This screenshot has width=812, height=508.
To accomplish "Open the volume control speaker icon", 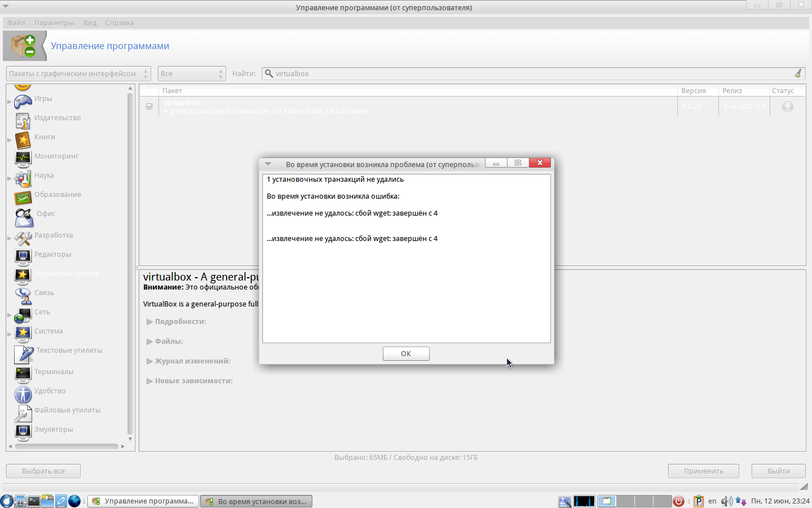I will tap(727, 501).
